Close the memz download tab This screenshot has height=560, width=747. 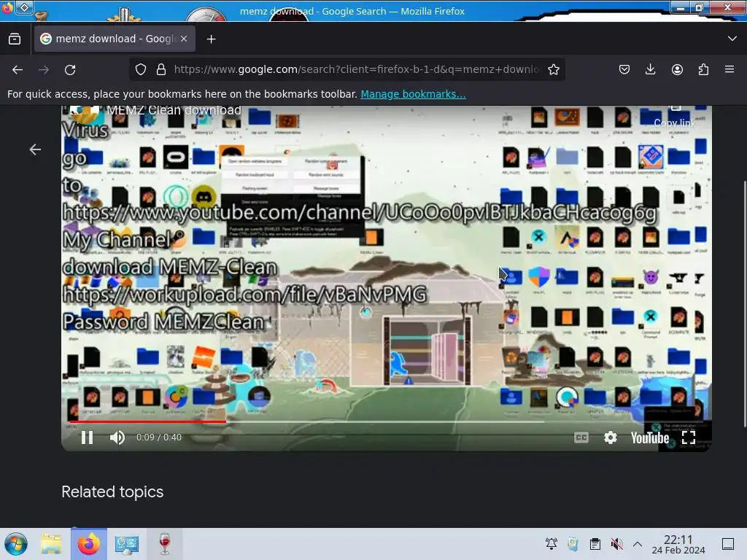pos(184,39)
